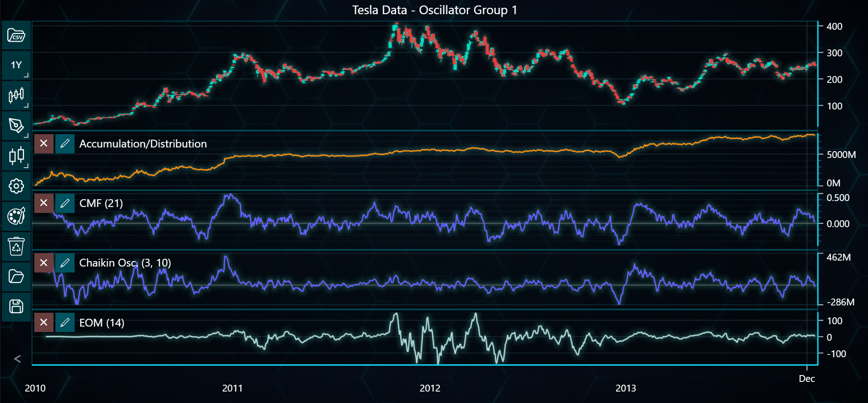
Task: Click the EOM (14) label
Action: (x=102, y=323)
